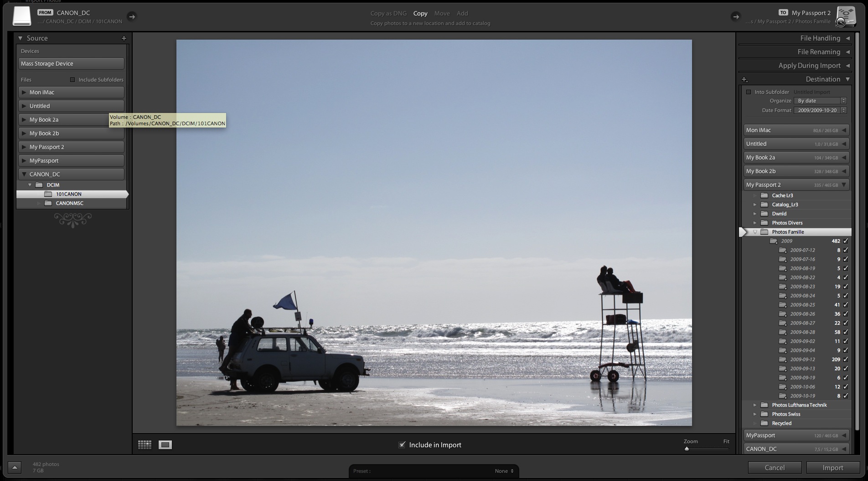The width and height of the screenshot is (868, 481).
Task: Uncheck the 2009-09-12 folder checkmark
Action: pos(846,359)
